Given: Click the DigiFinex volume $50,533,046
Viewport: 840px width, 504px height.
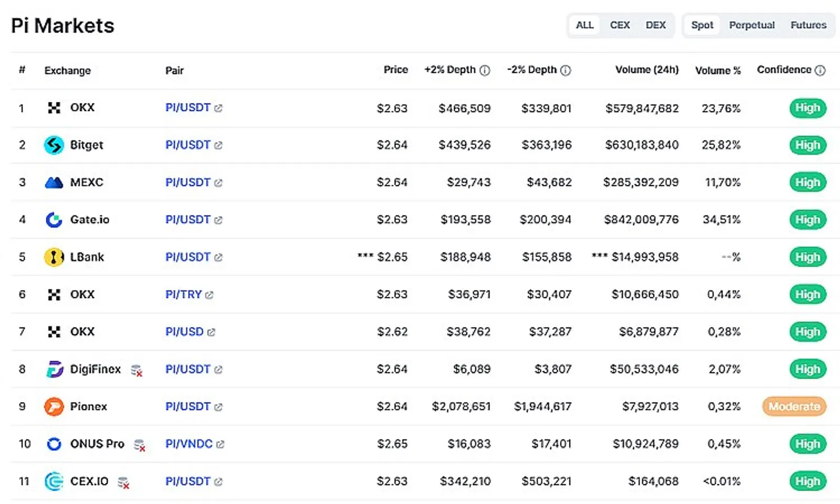Looking at the screenshot, I should pos(644,369).
